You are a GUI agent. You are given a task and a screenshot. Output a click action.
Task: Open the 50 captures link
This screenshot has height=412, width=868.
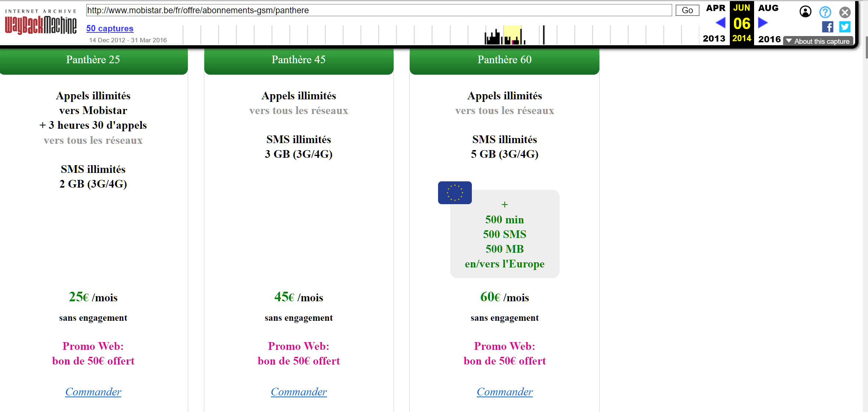tap(110, 28)
